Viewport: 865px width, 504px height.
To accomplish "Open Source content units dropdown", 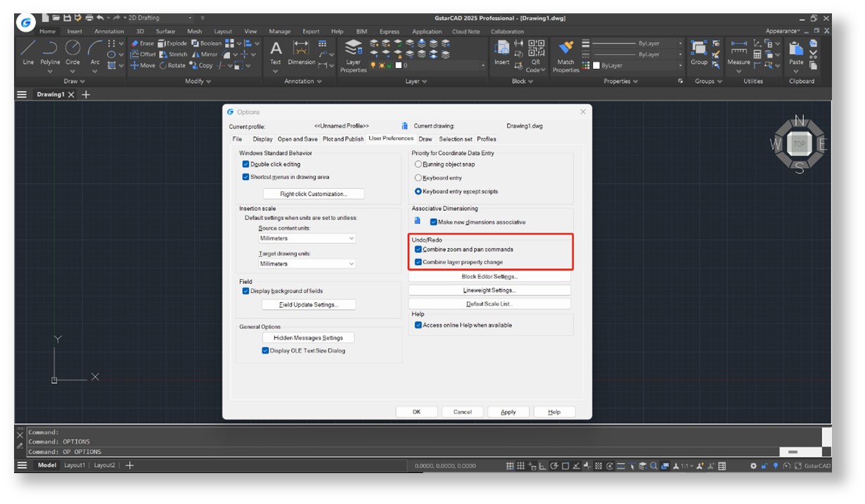I will tap(307, 239).
